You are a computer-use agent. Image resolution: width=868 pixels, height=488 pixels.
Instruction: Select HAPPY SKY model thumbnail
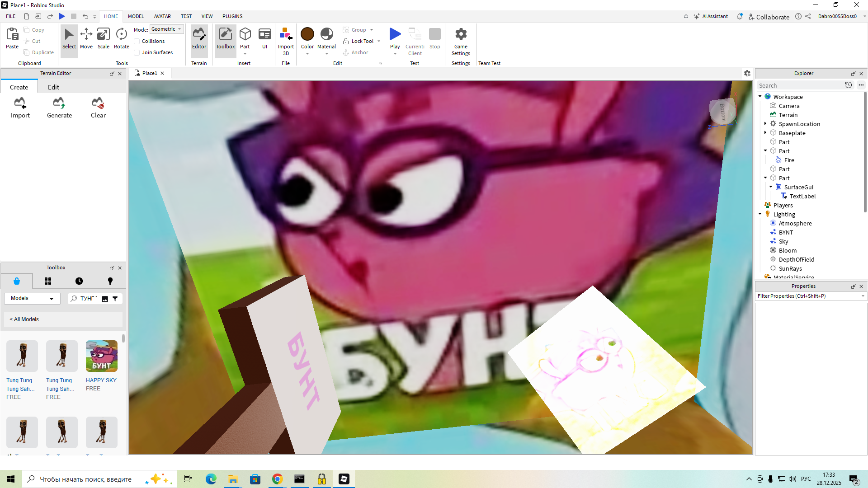coord(102,356)
